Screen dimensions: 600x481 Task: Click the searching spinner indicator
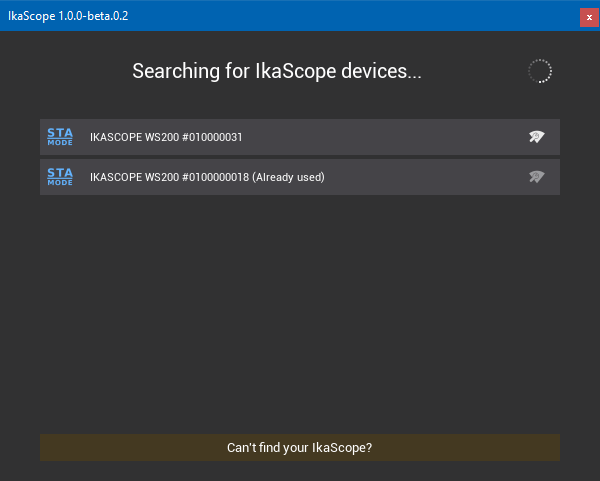[x=540, y=71]
